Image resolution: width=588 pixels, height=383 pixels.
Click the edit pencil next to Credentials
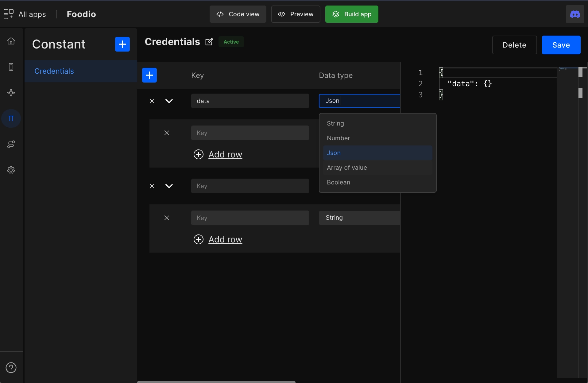tap(209, 42)
